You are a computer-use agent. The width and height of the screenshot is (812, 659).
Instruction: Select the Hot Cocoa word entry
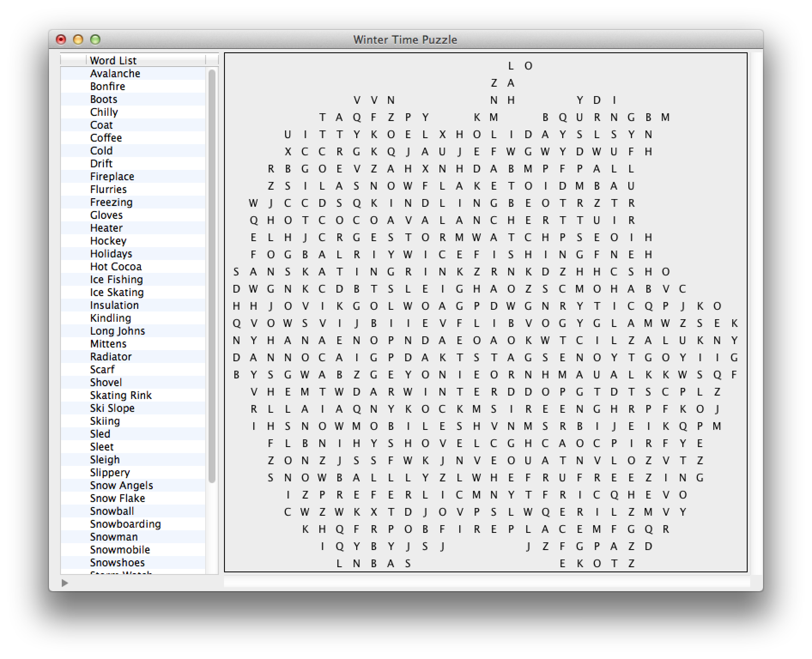(115, 266)
